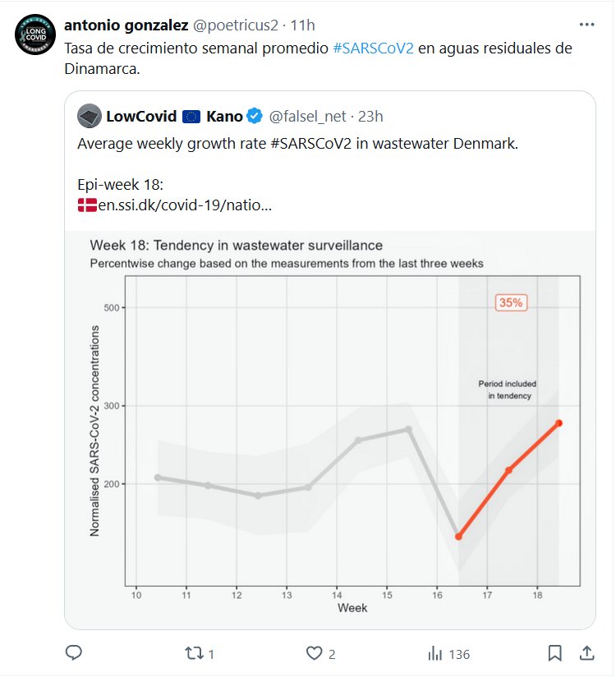The width and height of the screenshot is (616, 677).
Task: Click the antonio gonzalez display name
Action: point(126,26)
